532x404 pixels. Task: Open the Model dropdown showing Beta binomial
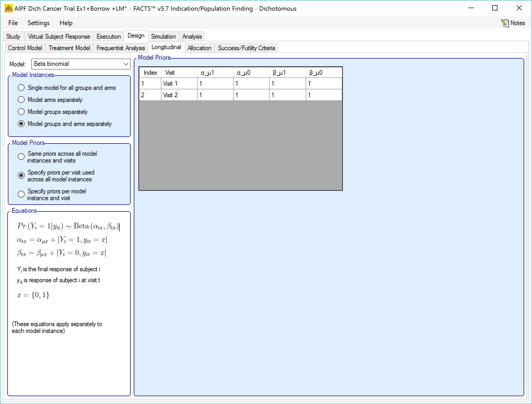tap(81, 64)
